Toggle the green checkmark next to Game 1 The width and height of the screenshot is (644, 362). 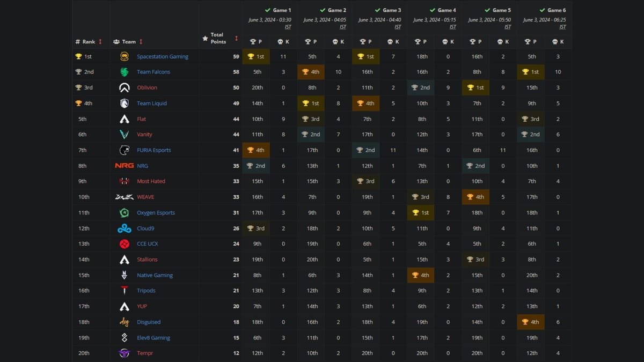pyautogui.click(x=267, y=10)
